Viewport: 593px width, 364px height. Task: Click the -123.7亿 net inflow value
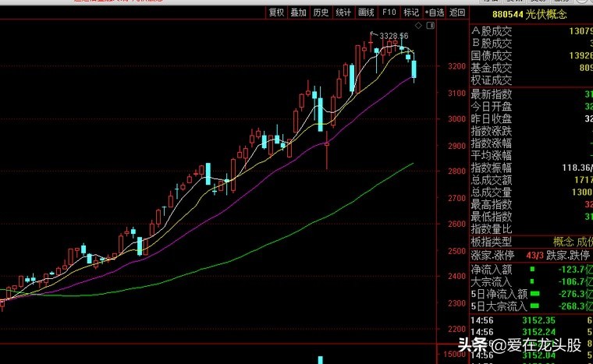(575, 270)
